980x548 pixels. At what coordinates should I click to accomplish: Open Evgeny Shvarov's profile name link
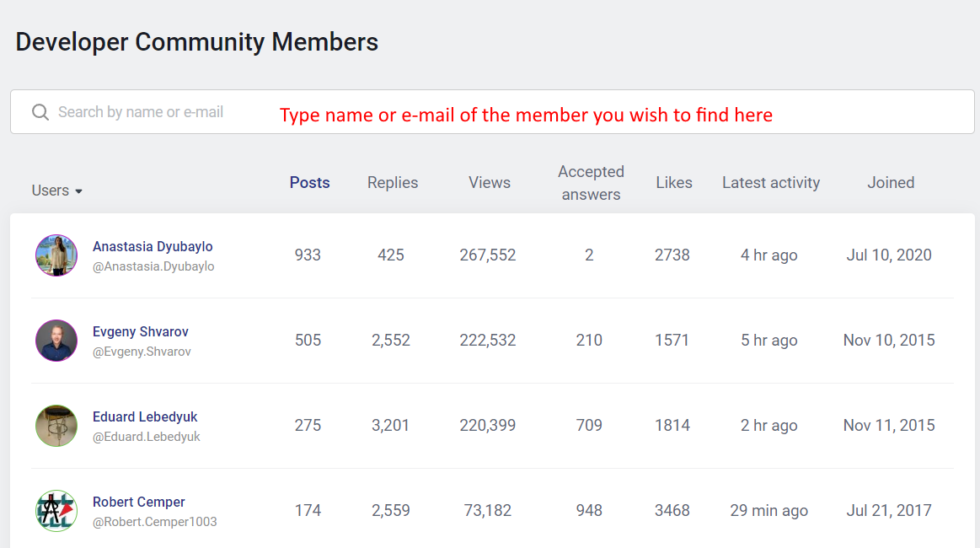click(x=141, y=331)
